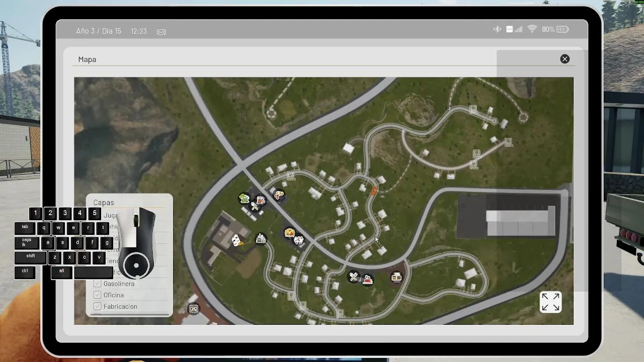Toggle the Fabricacion layer checkbox
Viewport: 644px width, 362px height.
(x=97, y=306)
